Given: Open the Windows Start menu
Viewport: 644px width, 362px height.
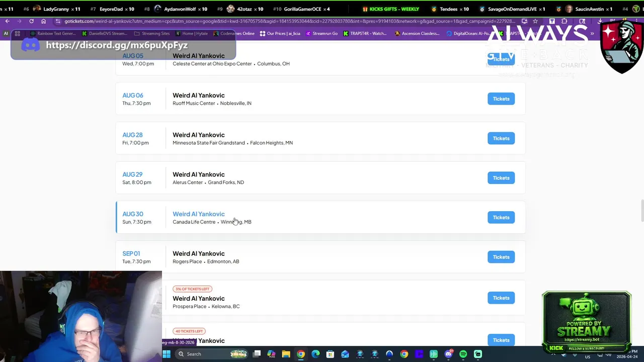Looking at the screenshot, I should [x=167, y=354].
